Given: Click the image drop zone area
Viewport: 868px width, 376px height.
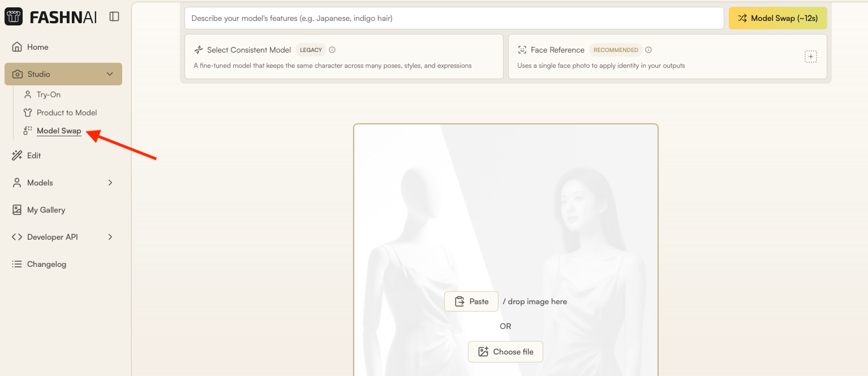Looking at the screenshot, I should (x=506, y=250).
